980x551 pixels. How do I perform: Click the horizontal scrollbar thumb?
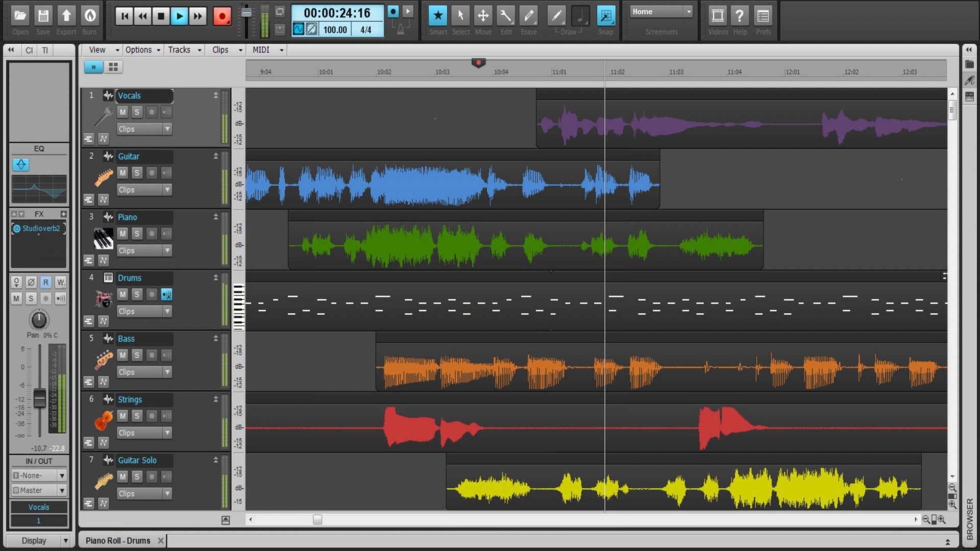pos(317,519)
